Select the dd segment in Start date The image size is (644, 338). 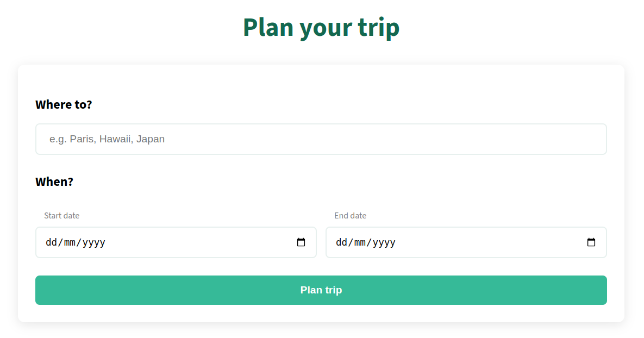(x=51, y=242)
